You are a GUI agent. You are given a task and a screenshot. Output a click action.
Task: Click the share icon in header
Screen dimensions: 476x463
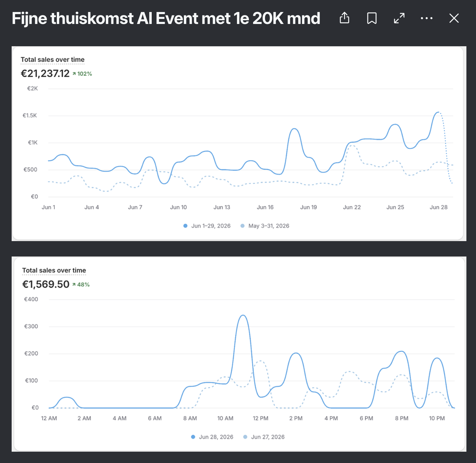click(x=345, y=18)
